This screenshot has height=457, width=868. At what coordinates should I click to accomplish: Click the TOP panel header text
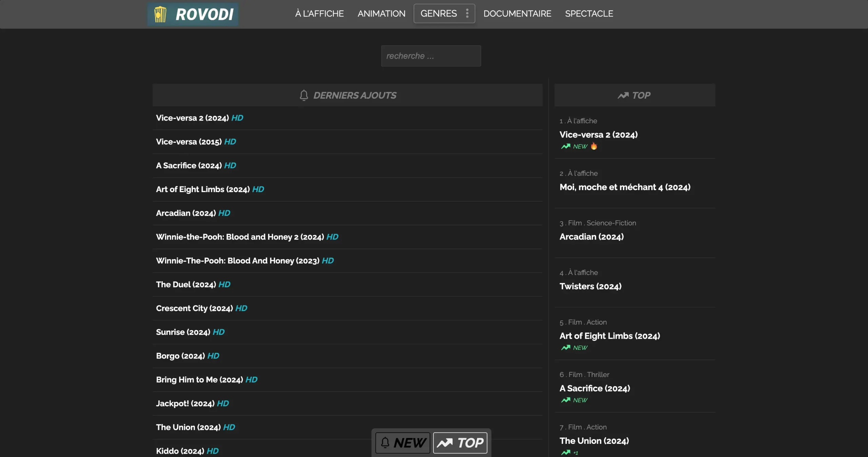(x=641, y=95)
